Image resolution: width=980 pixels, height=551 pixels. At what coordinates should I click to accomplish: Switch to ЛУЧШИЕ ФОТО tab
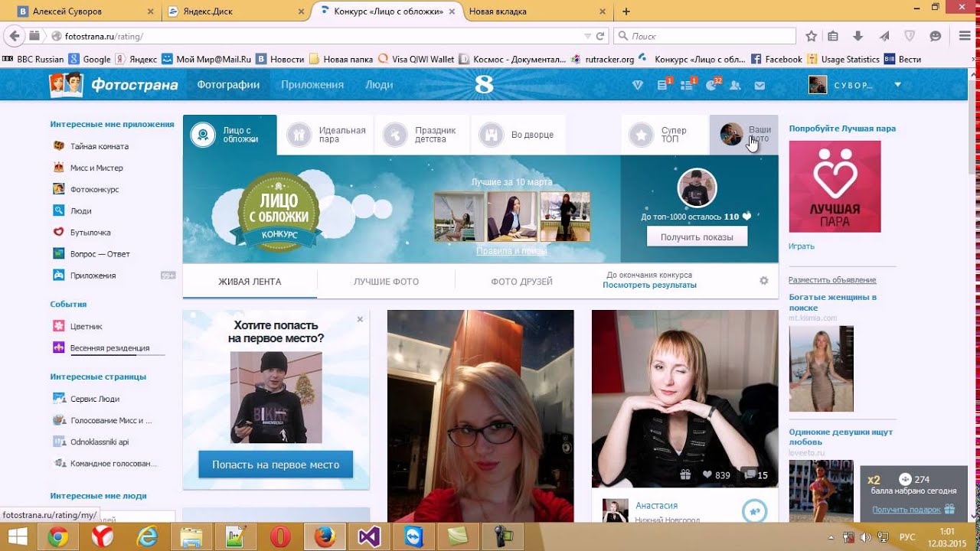click(386, 282)
